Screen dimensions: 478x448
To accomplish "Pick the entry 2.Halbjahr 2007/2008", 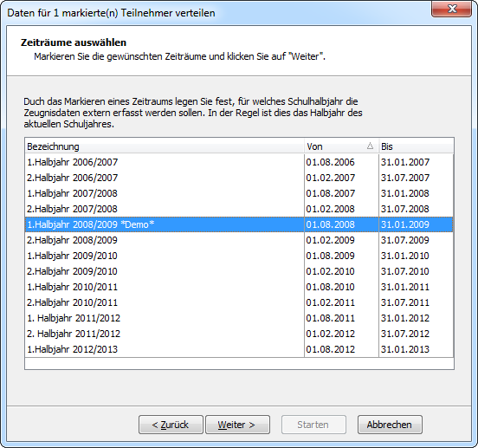I will pos(239,209).
